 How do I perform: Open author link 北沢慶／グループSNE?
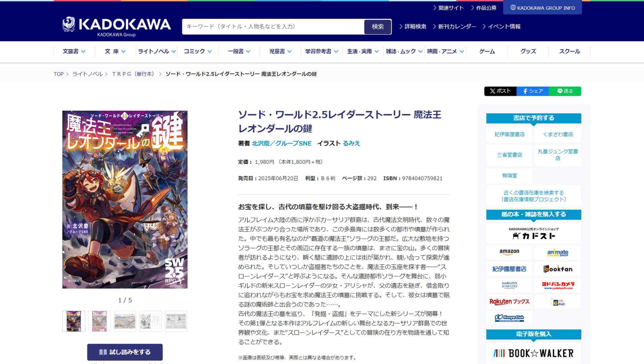coord(282,143)
